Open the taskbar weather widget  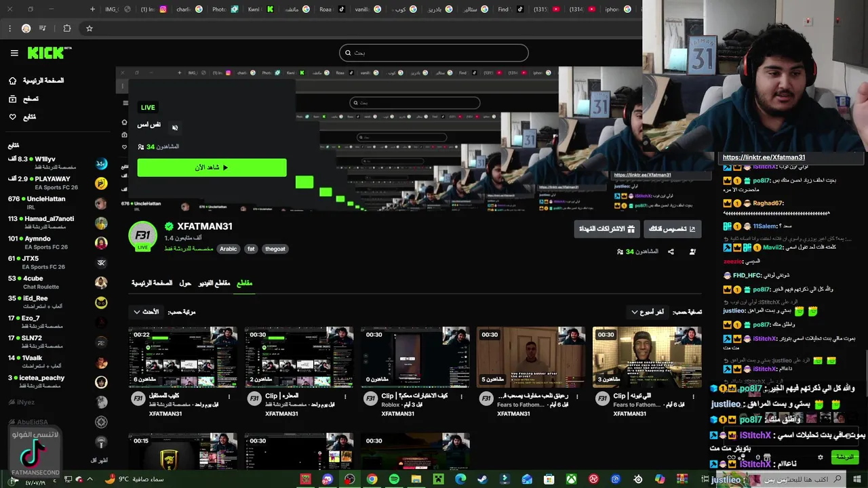pyautogui.click(x=134, y=479)
